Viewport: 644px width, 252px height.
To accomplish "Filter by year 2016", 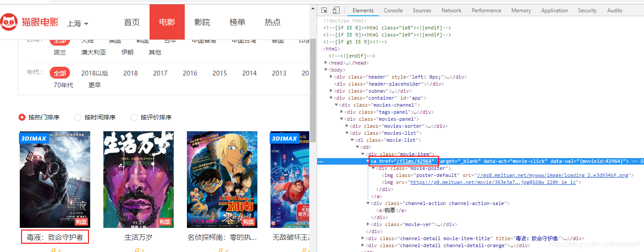I will click(x=190, y=73).
